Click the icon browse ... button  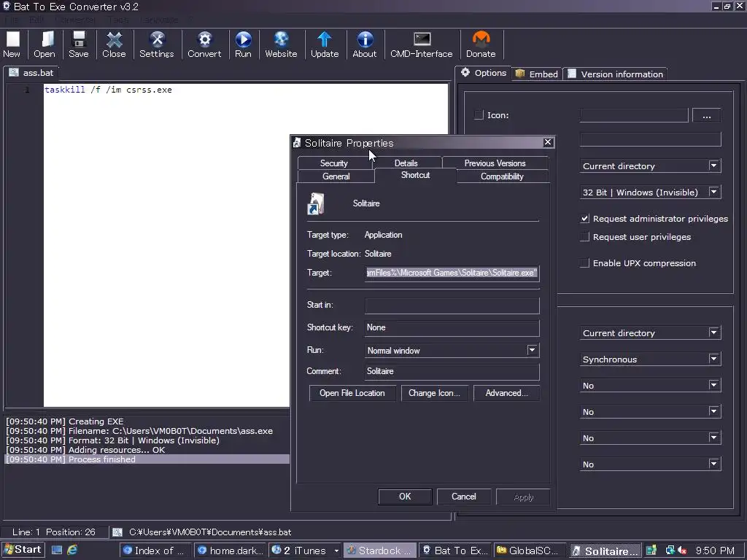[706, 115]
